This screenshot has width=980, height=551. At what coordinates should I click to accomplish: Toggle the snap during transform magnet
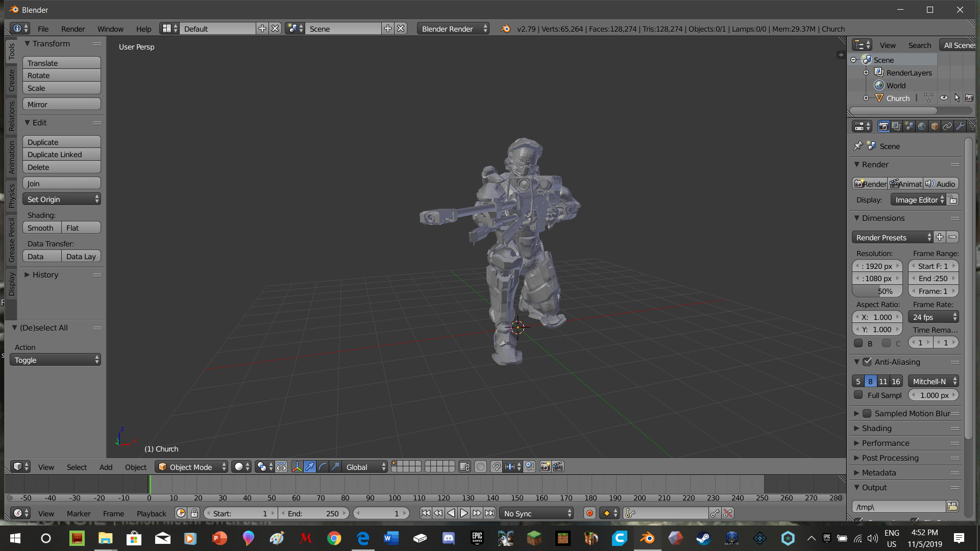click(x=496, y=467)
